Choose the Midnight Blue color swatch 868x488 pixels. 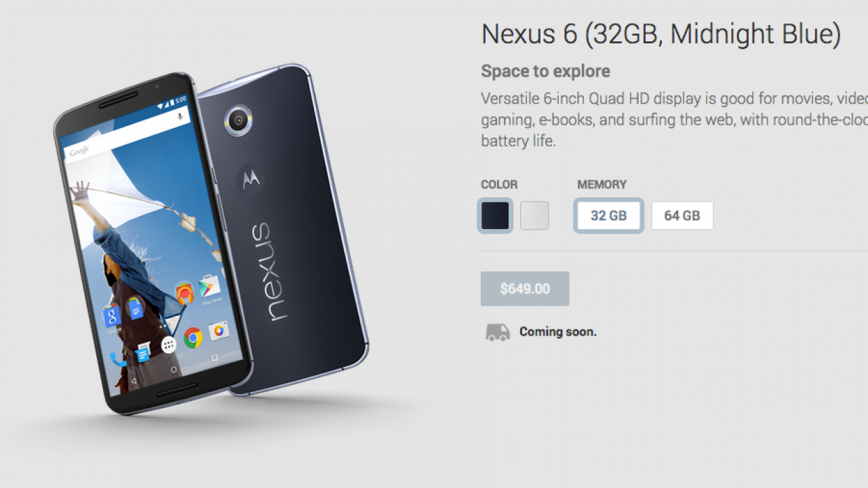pos(495,216)
